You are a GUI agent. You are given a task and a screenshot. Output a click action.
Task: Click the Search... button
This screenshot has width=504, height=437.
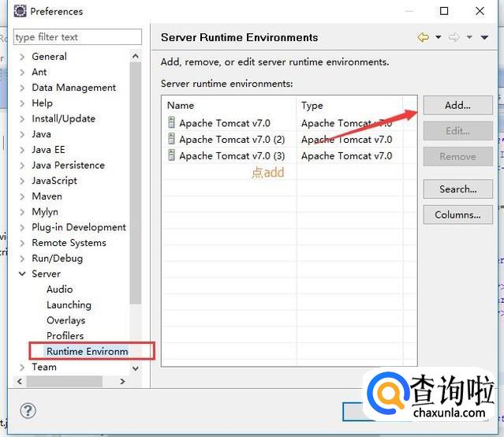click(457, 189)
